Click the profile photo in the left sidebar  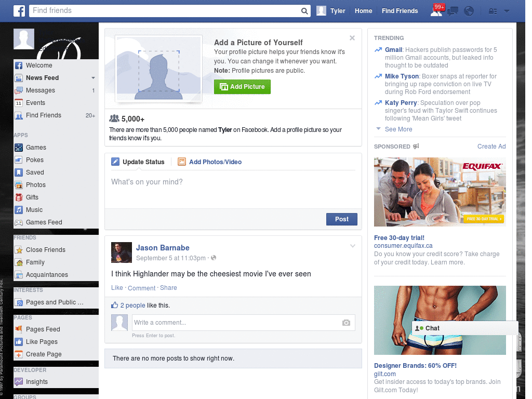click(x=24, y=39)
